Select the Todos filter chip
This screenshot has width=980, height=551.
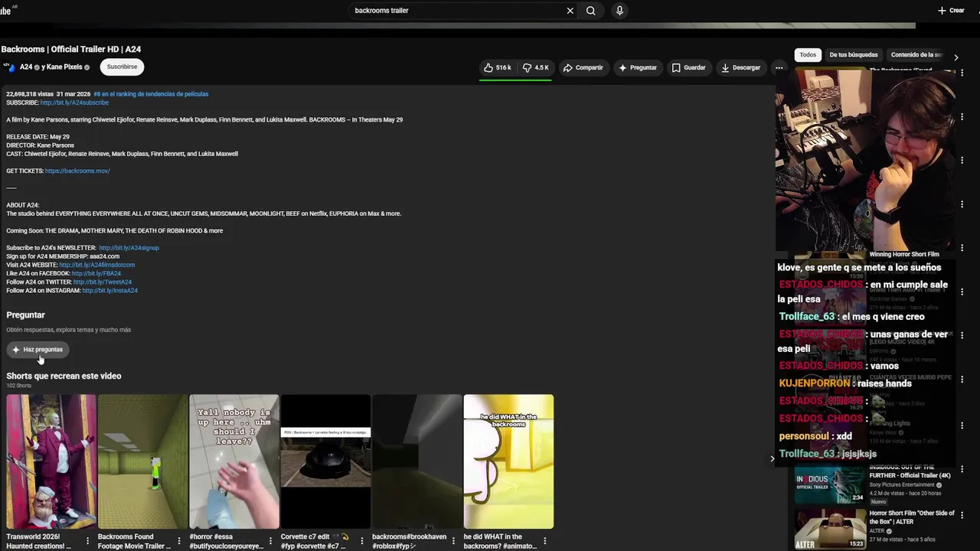808,55
